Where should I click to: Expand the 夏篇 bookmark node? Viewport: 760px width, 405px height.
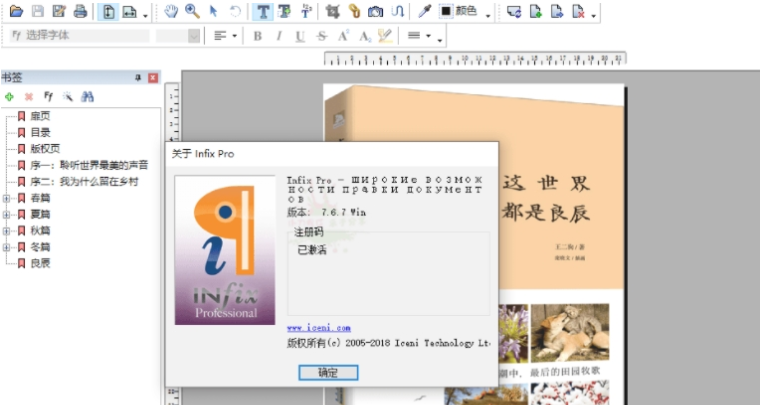[6, 215]
